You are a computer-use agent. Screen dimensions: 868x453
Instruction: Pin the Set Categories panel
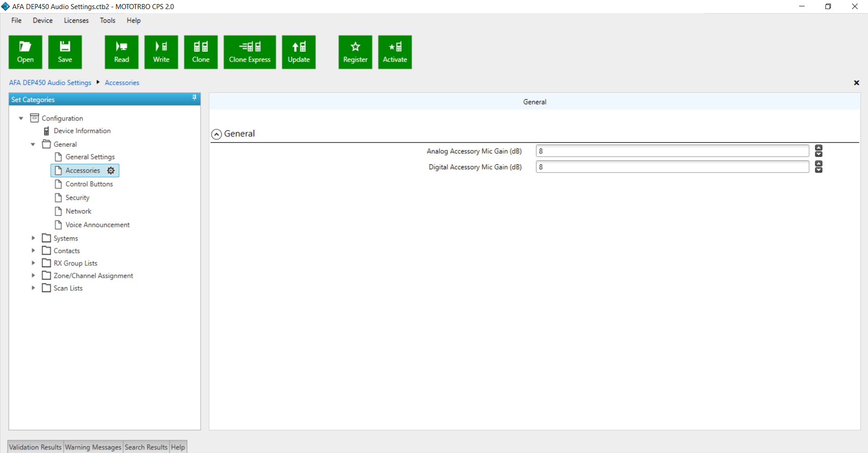pos(194,98)
